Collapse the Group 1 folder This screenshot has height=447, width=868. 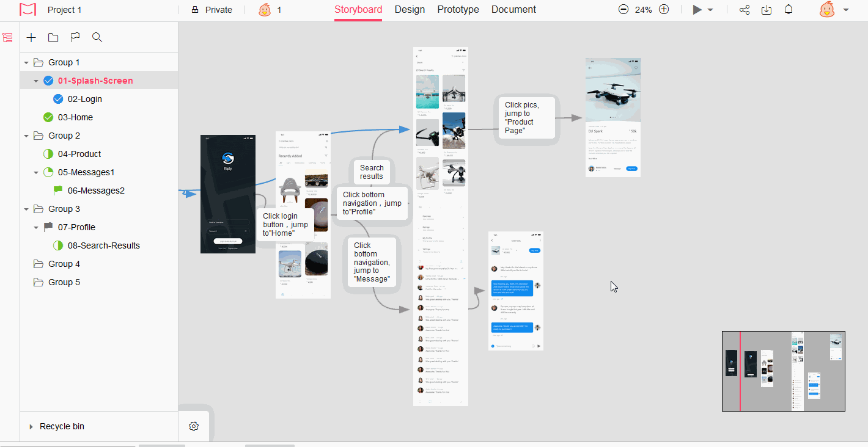tap(26, 62)
